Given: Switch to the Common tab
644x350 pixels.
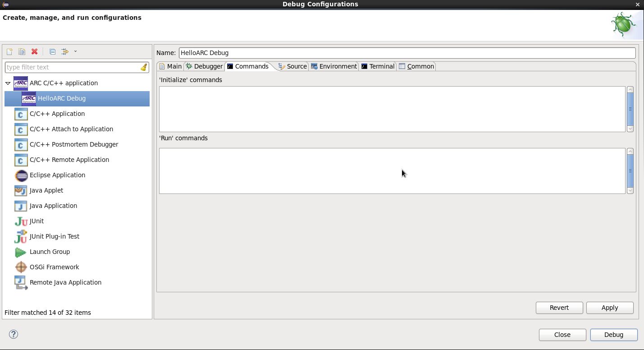Looking at the screenshot, I should 416,66.
